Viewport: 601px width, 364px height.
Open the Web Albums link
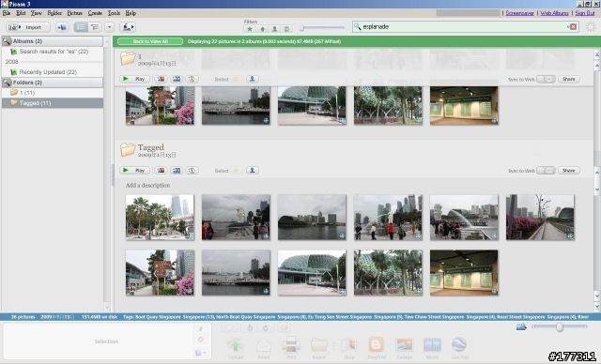(x=554, y=13)
